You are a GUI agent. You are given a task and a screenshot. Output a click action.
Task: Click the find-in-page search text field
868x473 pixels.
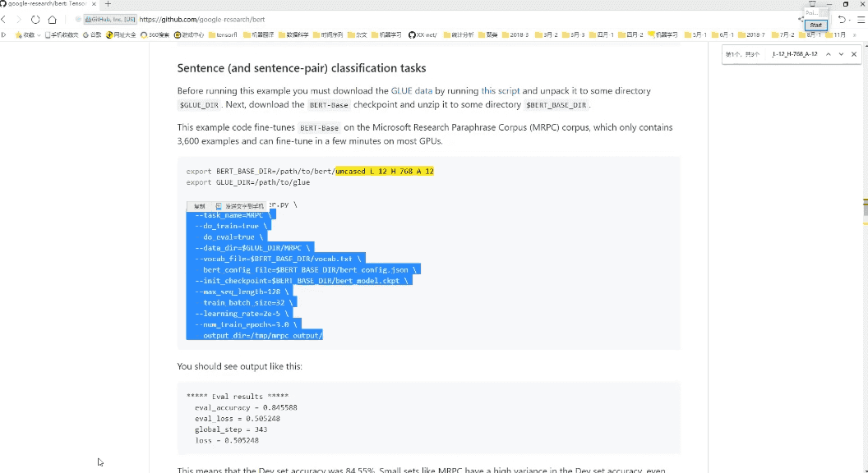pyautogui.click(x=794, y=54)
